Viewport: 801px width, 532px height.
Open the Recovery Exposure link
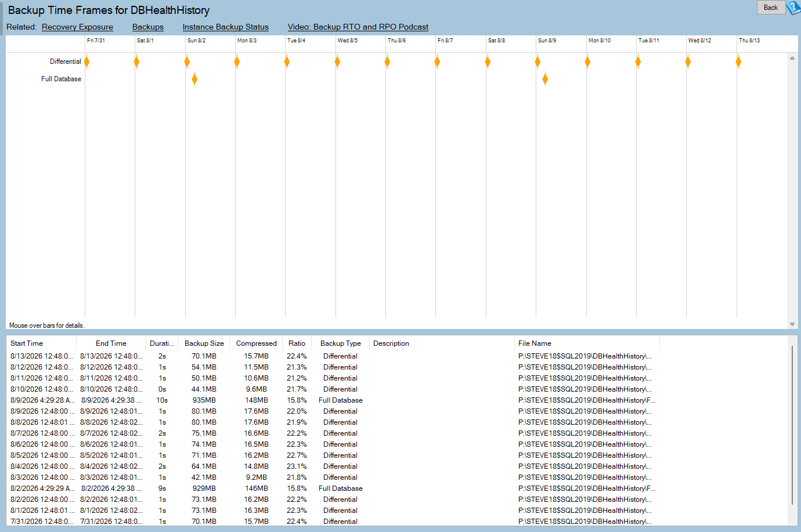[x=77, y=27]
